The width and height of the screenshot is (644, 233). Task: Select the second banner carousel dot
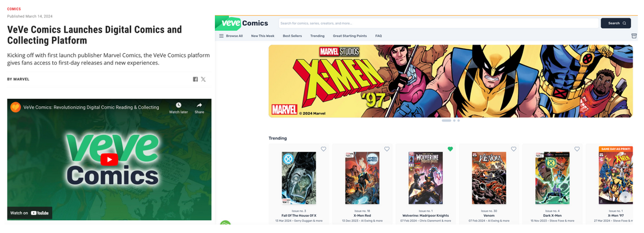[454, 121]
